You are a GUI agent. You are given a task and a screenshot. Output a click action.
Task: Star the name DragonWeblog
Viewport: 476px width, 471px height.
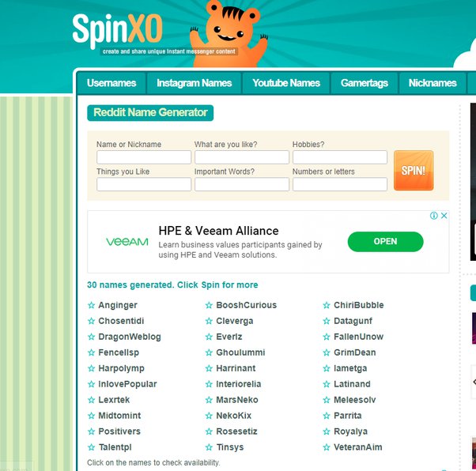(x=91, y=337)
